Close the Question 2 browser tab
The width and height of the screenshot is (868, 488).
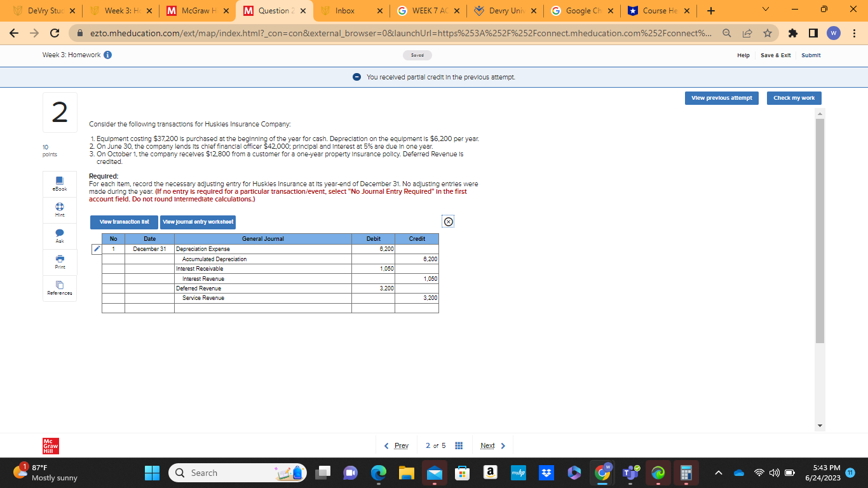(x=302, y=11)
